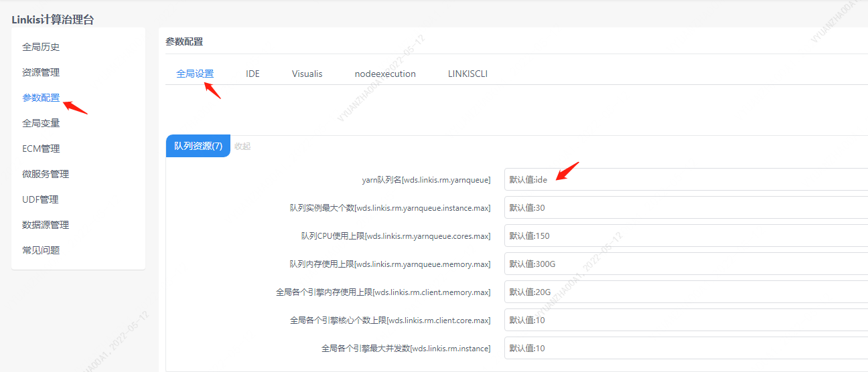Go to 数据源管理 in the sidebar

click(46, 225)
